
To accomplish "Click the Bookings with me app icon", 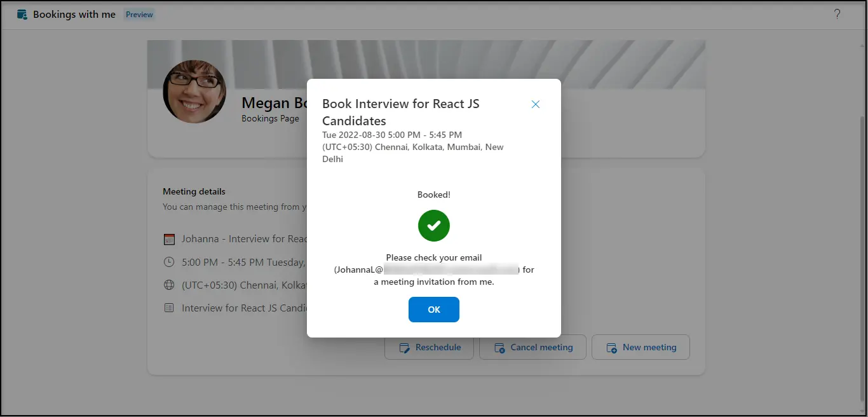I will tap(22, 15).
